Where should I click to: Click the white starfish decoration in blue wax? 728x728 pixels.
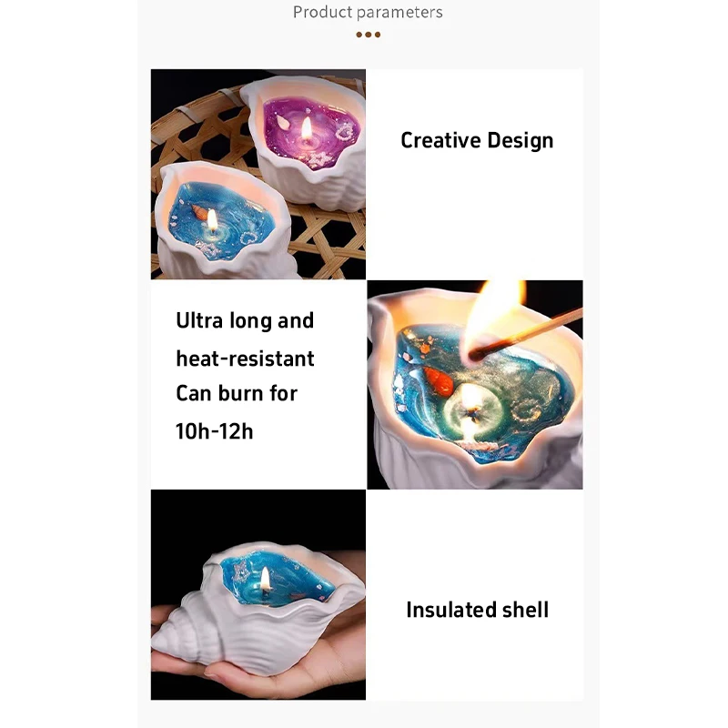click(242, 571)
